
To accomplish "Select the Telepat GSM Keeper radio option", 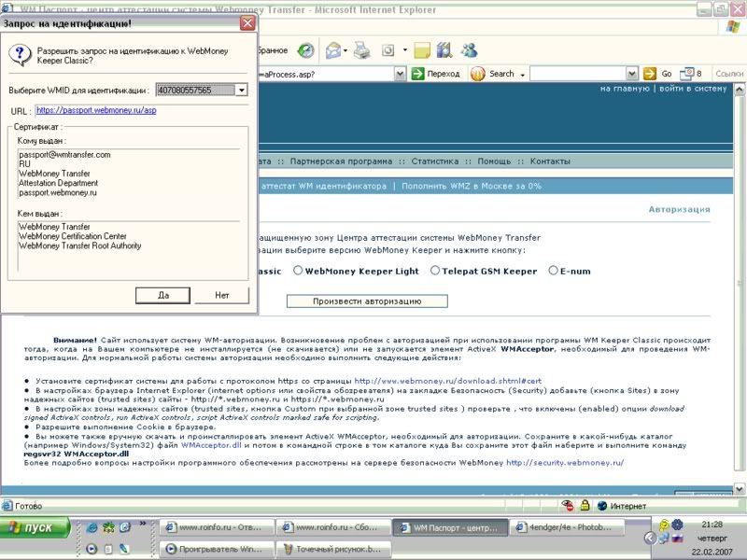I will point(435,271).
